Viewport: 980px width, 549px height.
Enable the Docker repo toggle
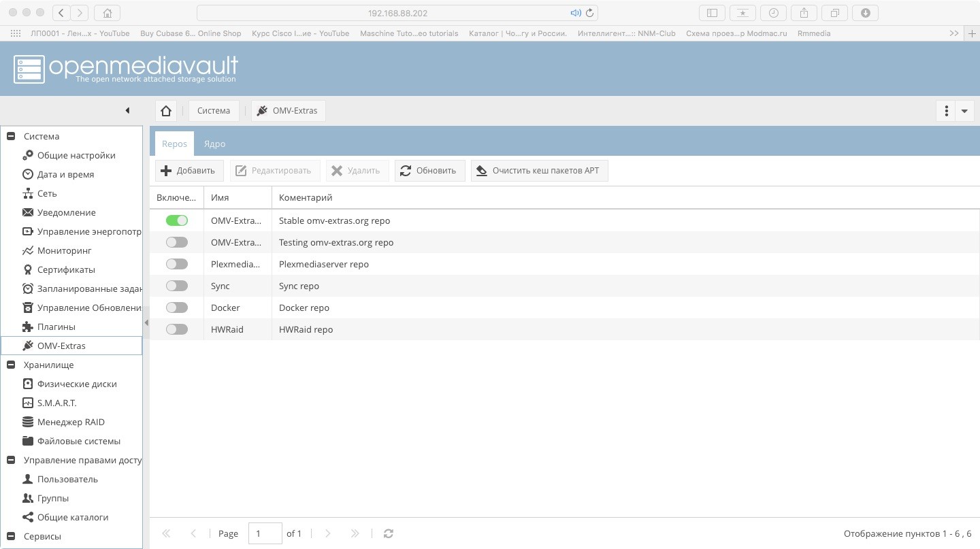pyautogui.click(x=177, y=307)
